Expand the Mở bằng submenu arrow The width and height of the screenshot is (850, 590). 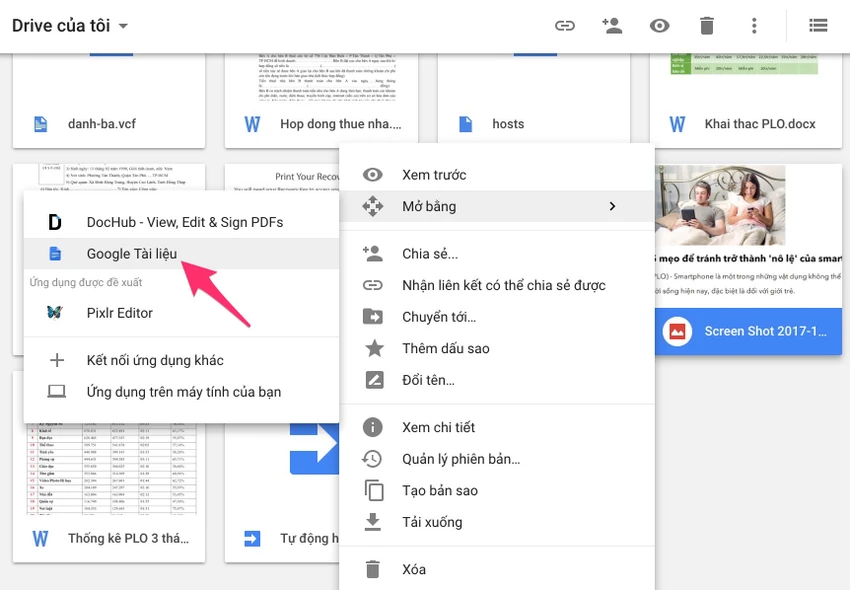click(x=612, y=206)
